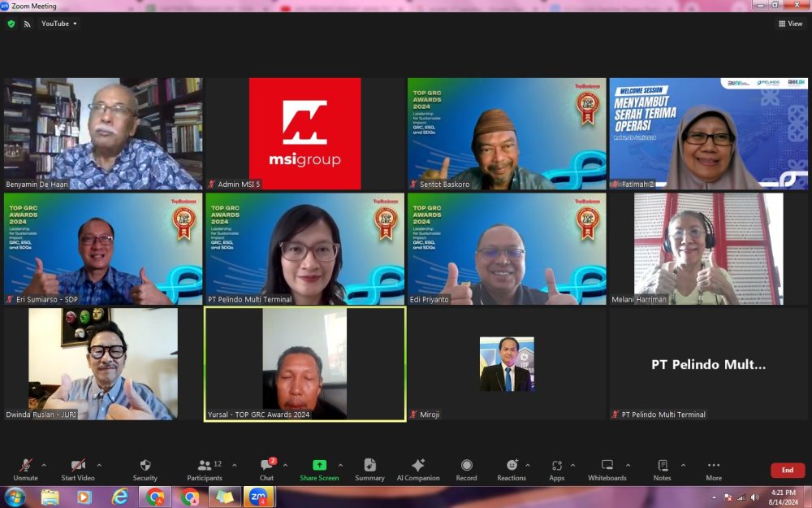Open the More options menu
Viewport: 812px width, 508px height.
point(714,470)
